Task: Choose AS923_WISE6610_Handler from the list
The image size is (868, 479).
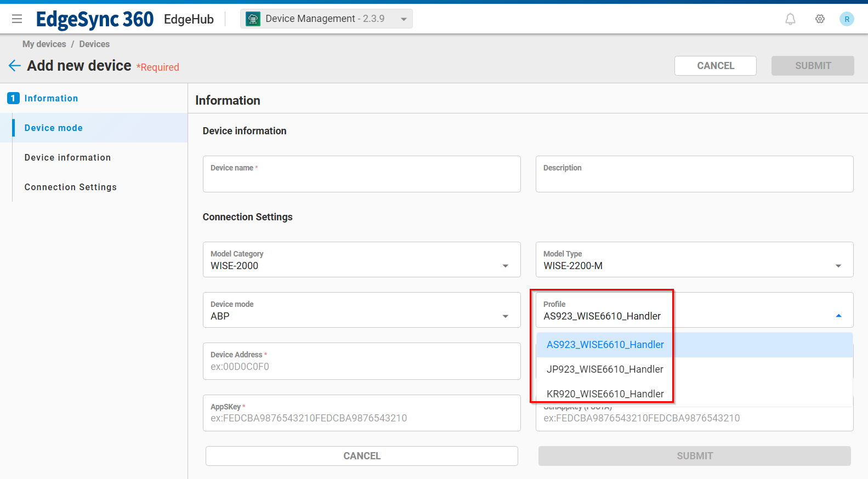Action: click(x=605, y=345)
